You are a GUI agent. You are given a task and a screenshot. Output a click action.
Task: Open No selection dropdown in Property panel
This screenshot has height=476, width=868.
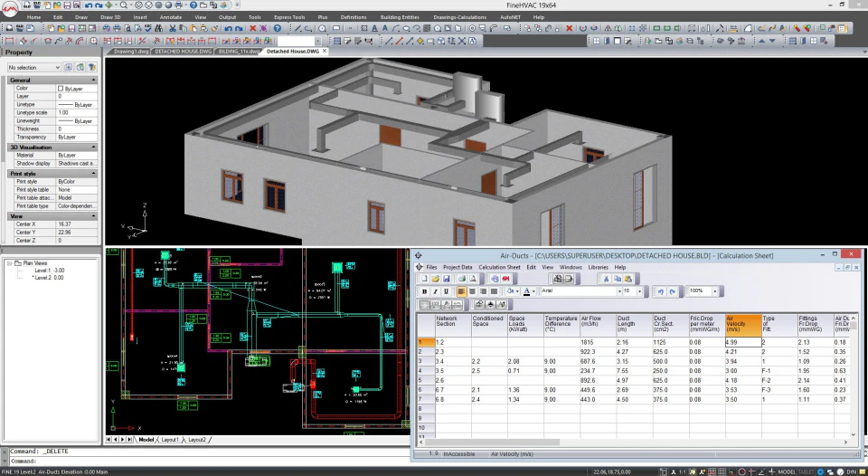pyautogui.click(x=33, y=67)
